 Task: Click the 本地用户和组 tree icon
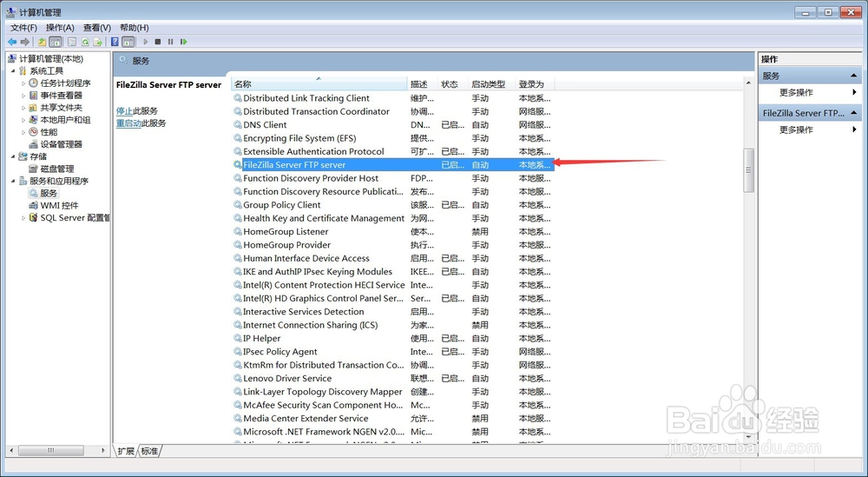(33, 120)
